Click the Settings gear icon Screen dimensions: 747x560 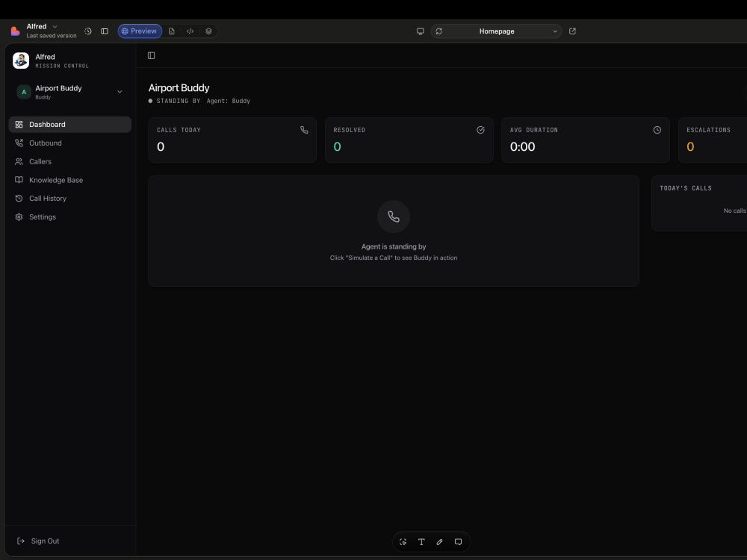point(19,217)
